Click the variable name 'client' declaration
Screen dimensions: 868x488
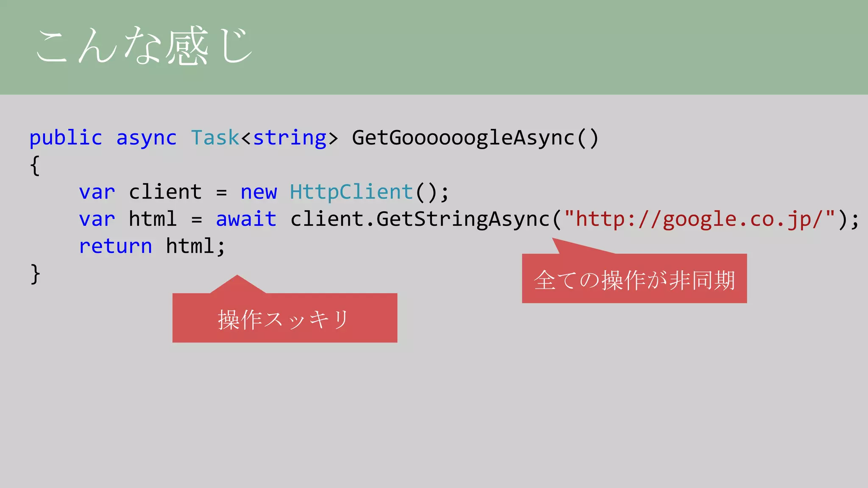tap(165, 192)
